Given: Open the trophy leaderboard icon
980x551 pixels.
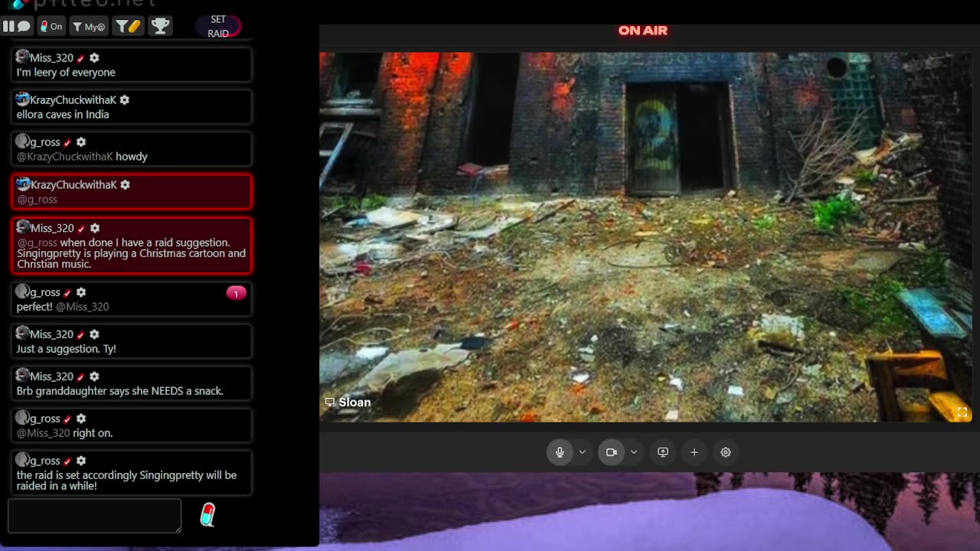Looking at the screenshot, I should 160,26.
